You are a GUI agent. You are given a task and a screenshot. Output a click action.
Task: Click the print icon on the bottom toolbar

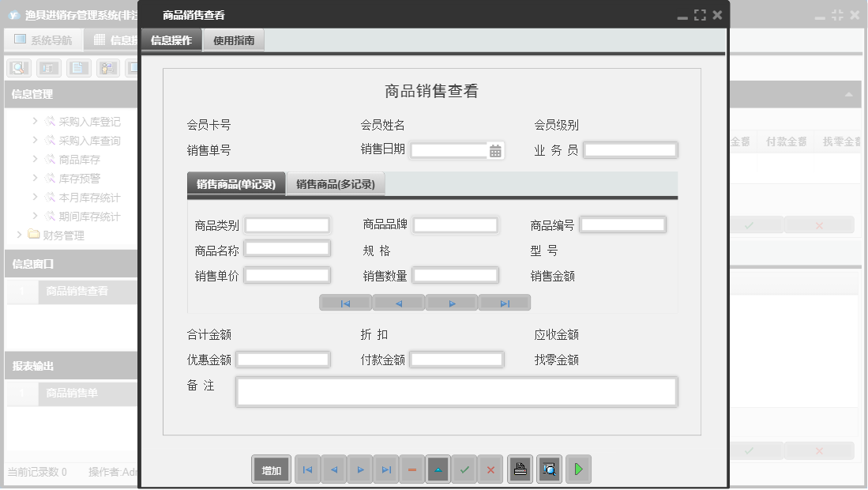(520, 469)
